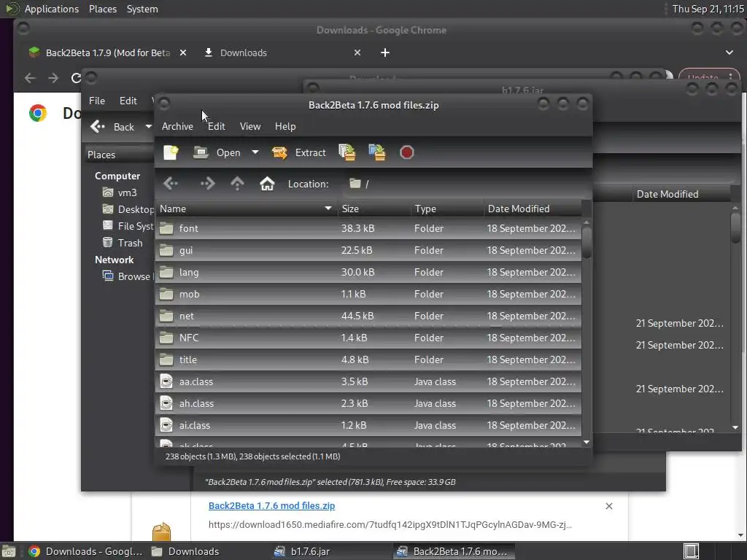The image size is (747, 560).
Task: Select File System in file manager sidebar
Action: pyautogui.click(x=128, y=226)
